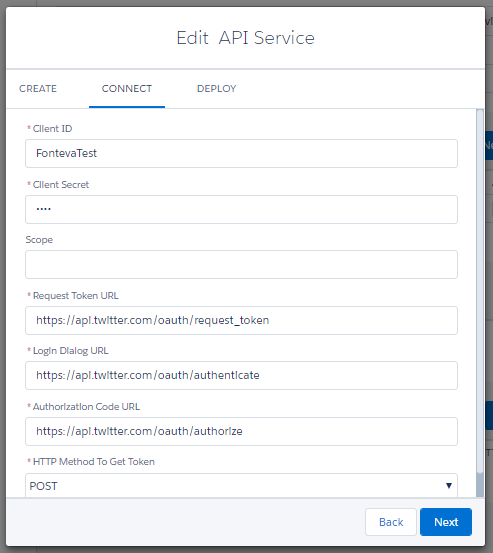Click the Back button
The image size is (493, 553).
point(391,522)
